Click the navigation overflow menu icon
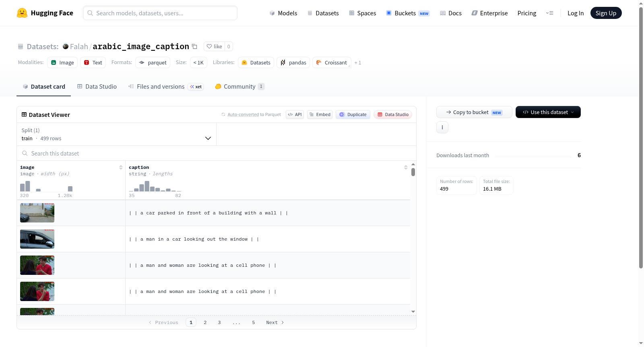The width and height of the screenshot is (644, 347). point(549,13)
